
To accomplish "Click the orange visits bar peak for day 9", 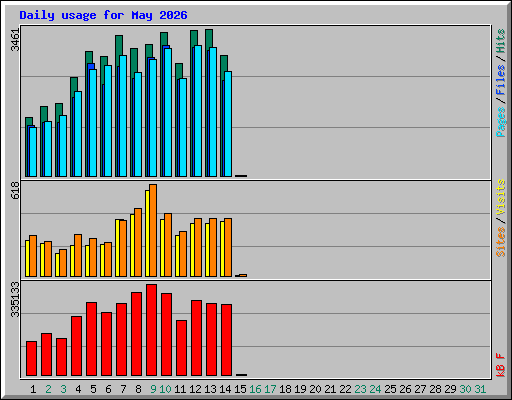I will pos(153,230).
